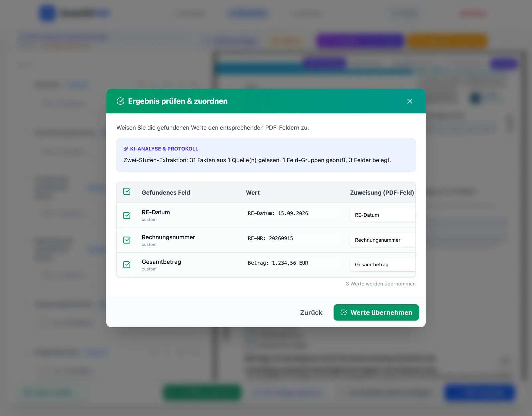The height and width of the screenshot is (416, 532).
Task: Toggle the select-all checkbox in table header
Action: [x=127, y=191]
